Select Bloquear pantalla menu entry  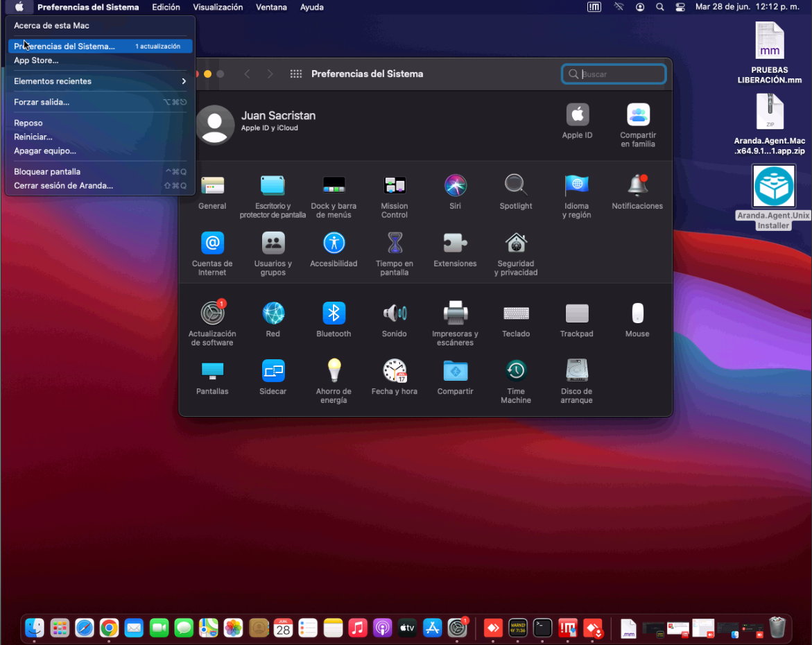(x=100, y=171)
